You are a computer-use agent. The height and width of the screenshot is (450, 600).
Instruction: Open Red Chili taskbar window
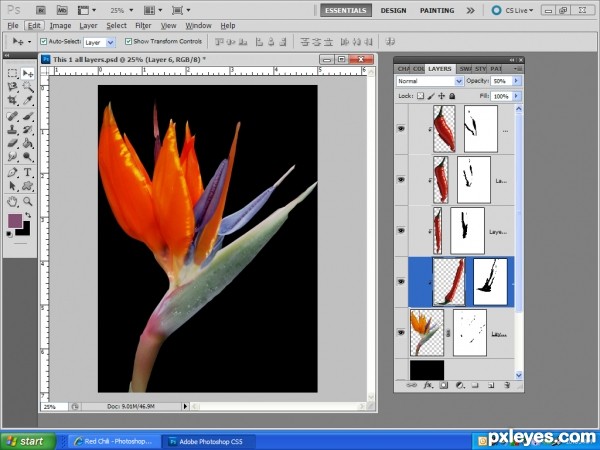tap(114, 441)
